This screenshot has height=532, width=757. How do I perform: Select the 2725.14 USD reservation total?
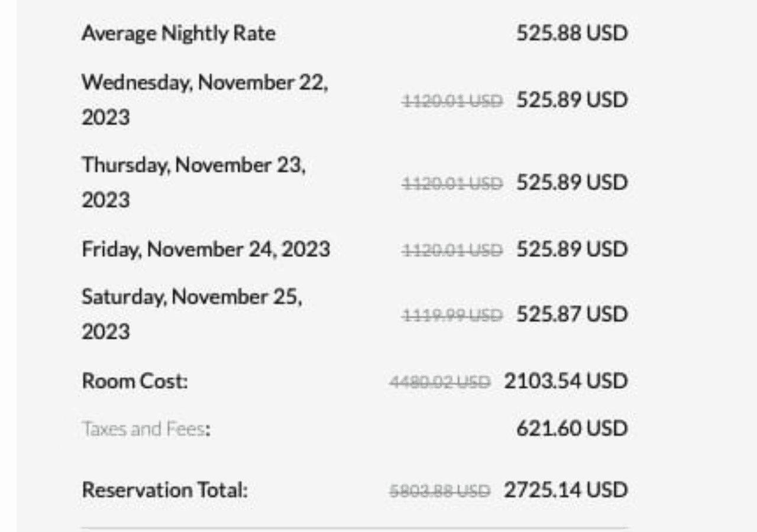coord(565,490)
